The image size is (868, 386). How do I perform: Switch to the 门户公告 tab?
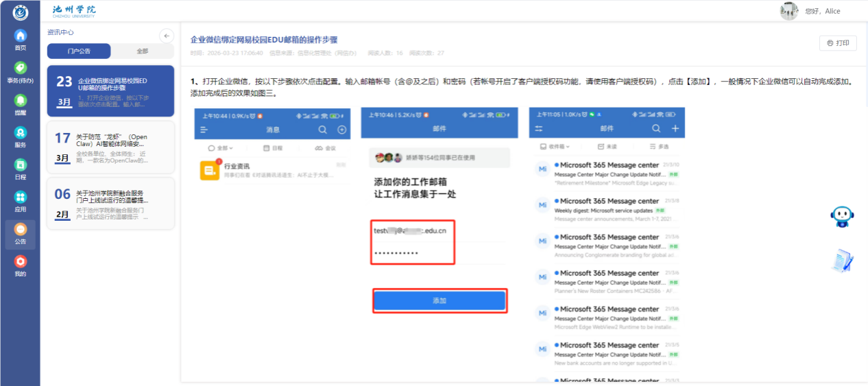[x=79, y=51]
